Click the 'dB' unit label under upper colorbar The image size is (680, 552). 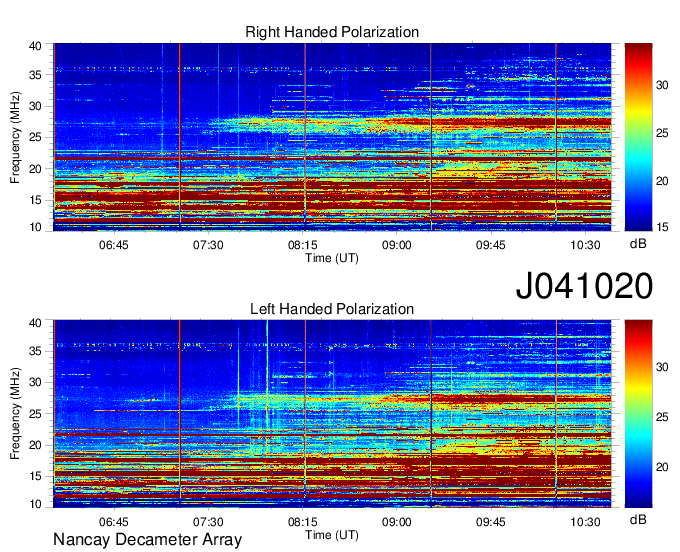point(638,244)
